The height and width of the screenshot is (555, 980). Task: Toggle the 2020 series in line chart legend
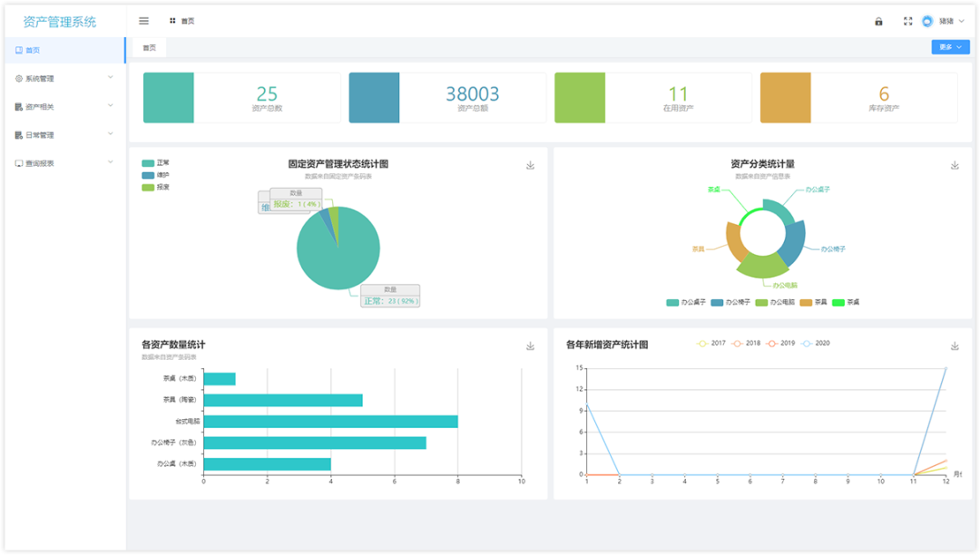pyautogui.click(x=816, y=344)
